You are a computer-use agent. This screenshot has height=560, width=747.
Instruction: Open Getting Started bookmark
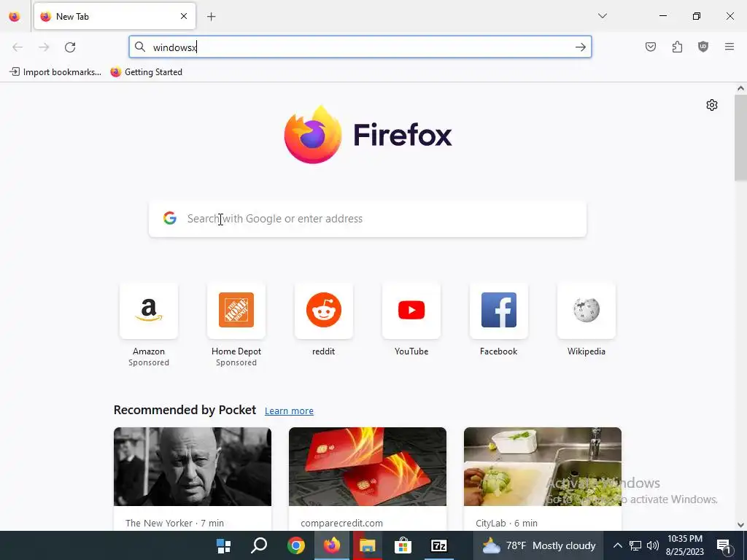146,72
